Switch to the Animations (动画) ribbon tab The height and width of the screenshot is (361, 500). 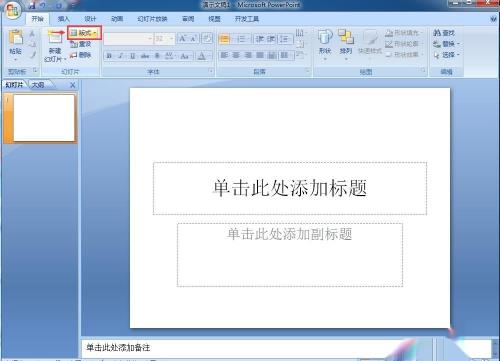[117, 19]
